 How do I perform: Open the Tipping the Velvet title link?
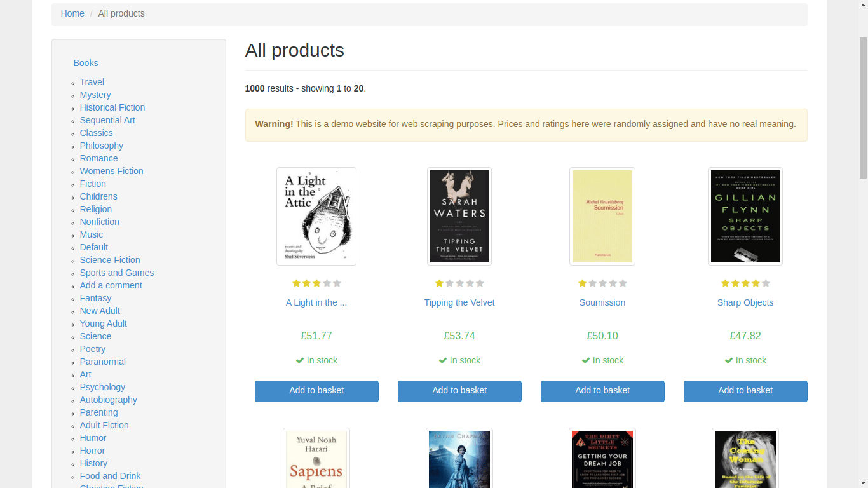459,302
